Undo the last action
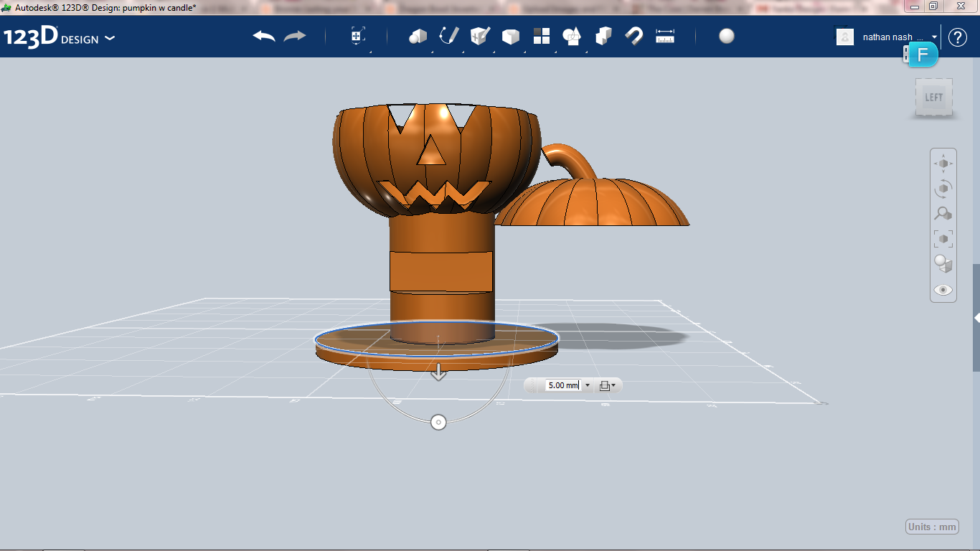This screenshot has height=551, width=980. click(264, 37)
